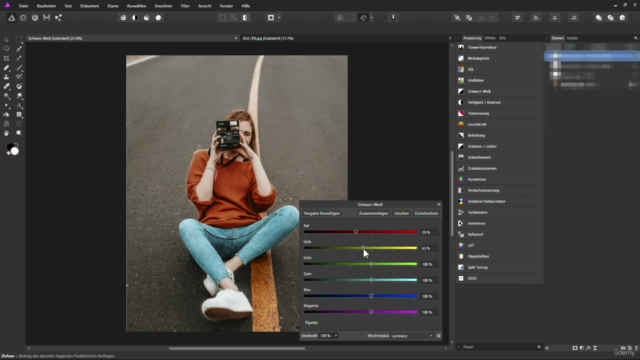Click the canvas horizontal scrollbar
The width and height of the screenshot is (640, 360).
[237, 349]
